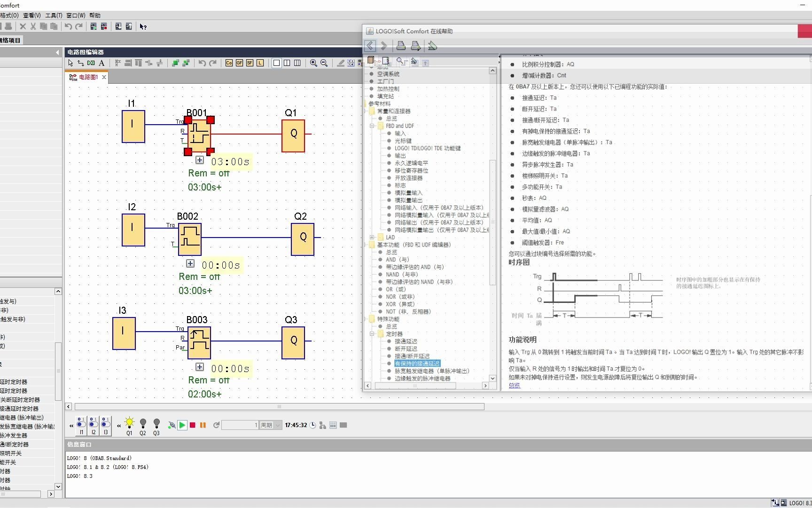Viewport: 812px width, 508px height.
Task: Open the 格式(O) menu
Action: (9, 16)
